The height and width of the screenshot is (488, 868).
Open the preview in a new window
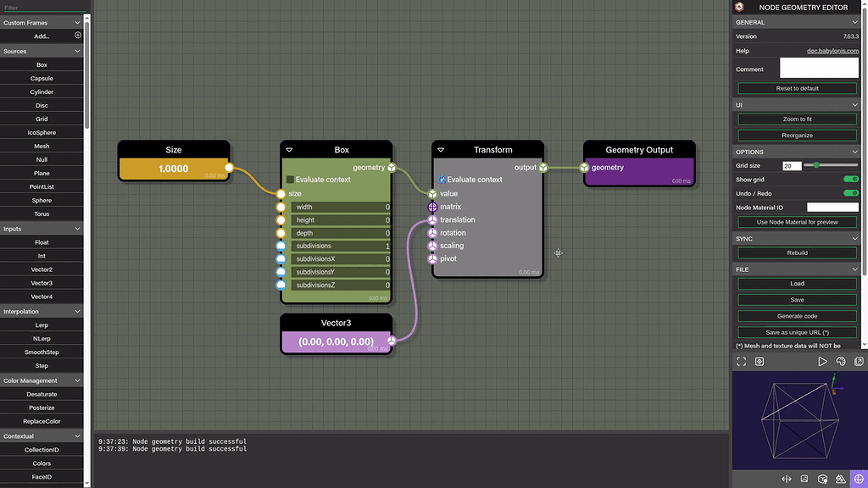(860, 361)
